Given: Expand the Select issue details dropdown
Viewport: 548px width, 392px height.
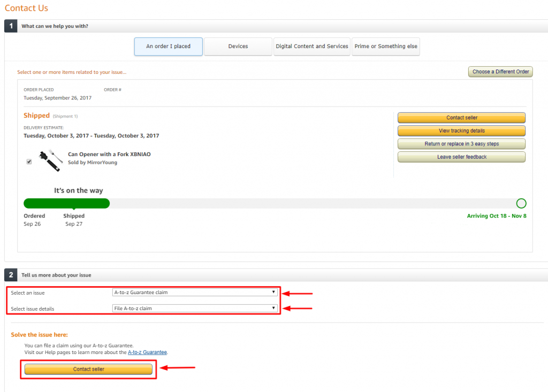Looking at the screenshot, I should (195, 309).
